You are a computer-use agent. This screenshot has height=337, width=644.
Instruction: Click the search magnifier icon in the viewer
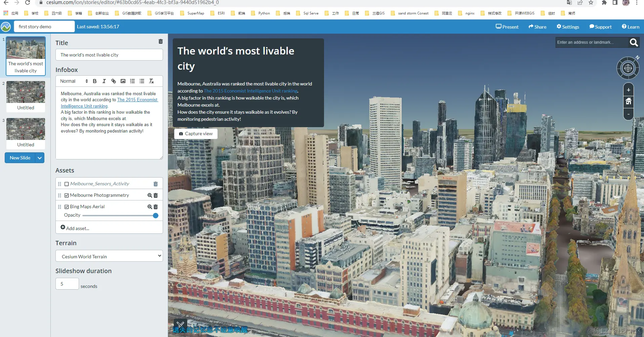[x=634, y=42]
